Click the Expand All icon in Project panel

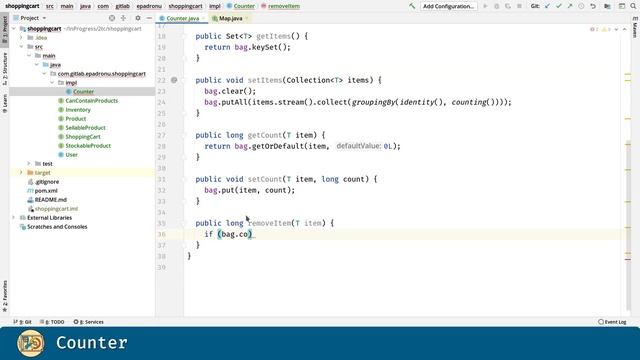[123, 18]
